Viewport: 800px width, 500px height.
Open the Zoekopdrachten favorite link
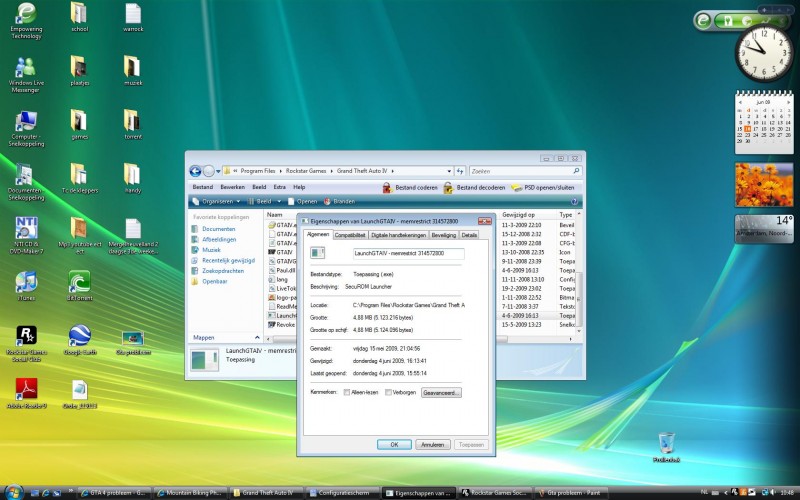point(223,271)
